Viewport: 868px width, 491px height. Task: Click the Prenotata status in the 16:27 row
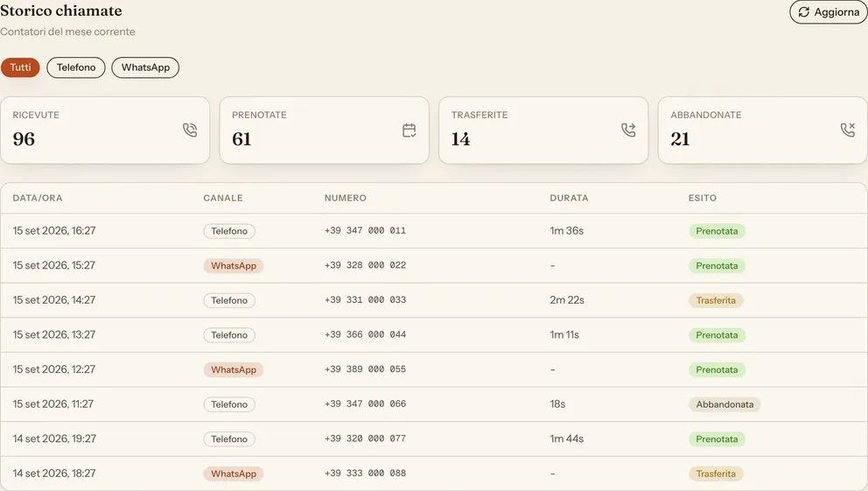[x=717, y=231]
